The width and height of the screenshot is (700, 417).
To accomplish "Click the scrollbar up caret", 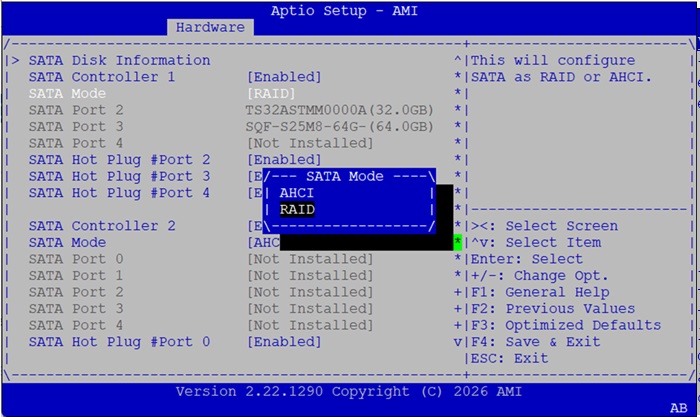I will [x=458, y=60].
